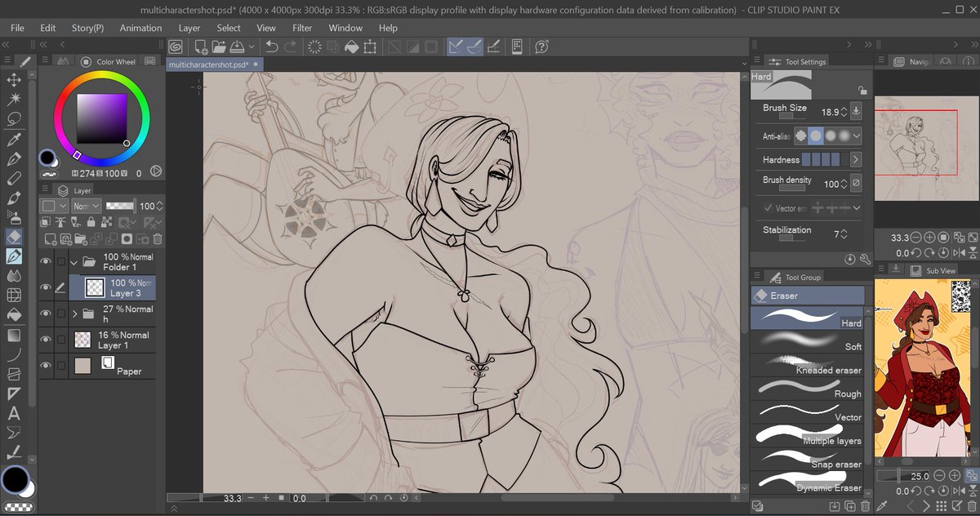Screen dimensions: 980x516
Task: Open the Filter menu
Action: (x=302, y=28)
